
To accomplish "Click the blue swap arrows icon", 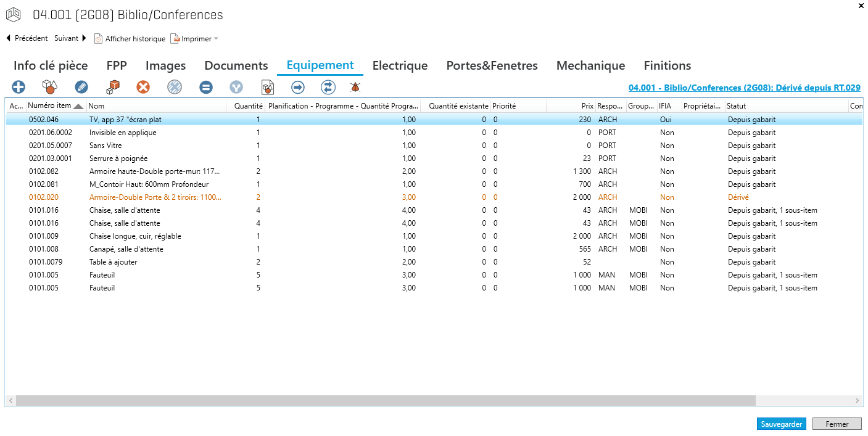I will [x=328, y=88].
